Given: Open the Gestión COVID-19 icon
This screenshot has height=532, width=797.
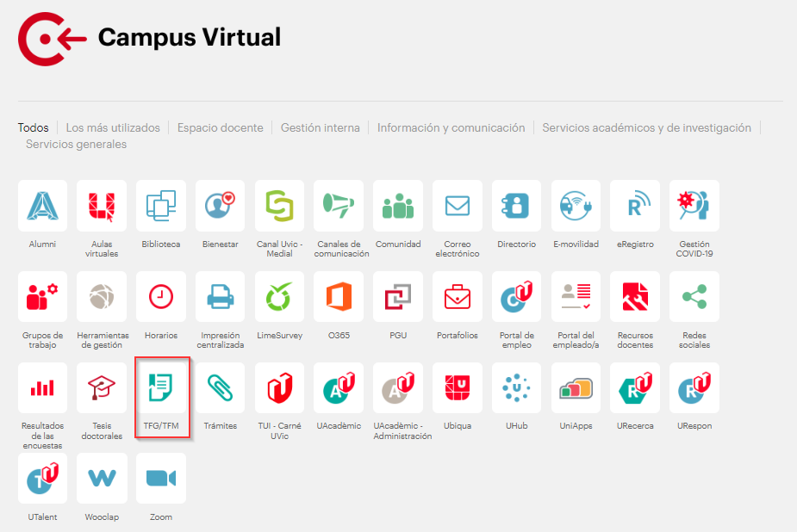Looking at the screenshot, I should (694, 206).
